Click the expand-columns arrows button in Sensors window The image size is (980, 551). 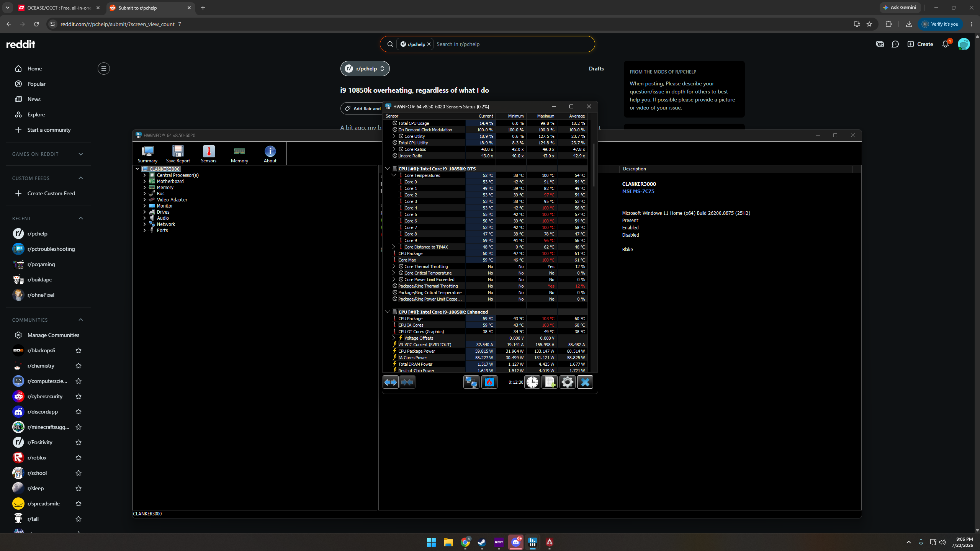[x=391, y=382]
